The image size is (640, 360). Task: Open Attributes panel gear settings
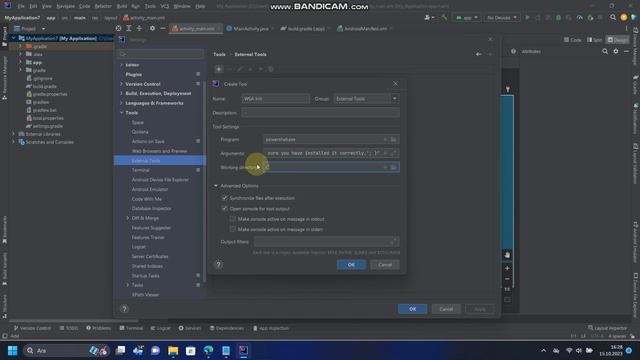coord(616,51)
